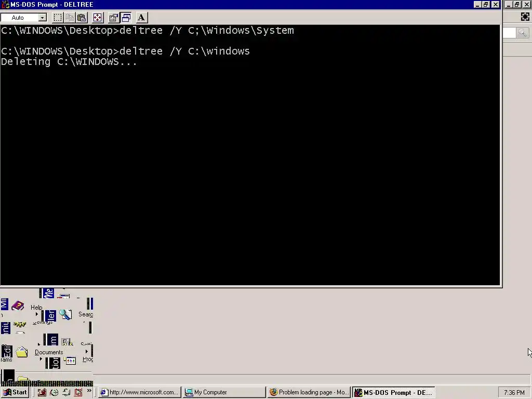The width and height of the screenshot is (532, 399).
Task: Click red icon left of Quick Launch chevron
Action: point(78,393)
